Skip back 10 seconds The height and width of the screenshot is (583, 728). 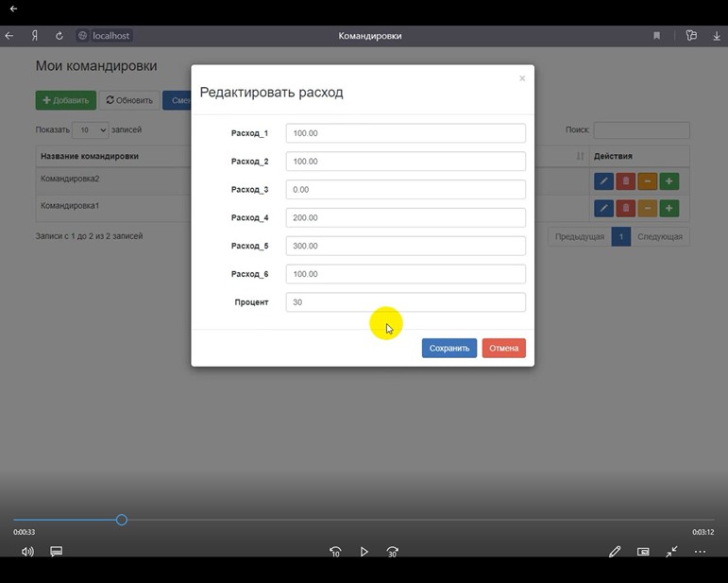point(335,552)
